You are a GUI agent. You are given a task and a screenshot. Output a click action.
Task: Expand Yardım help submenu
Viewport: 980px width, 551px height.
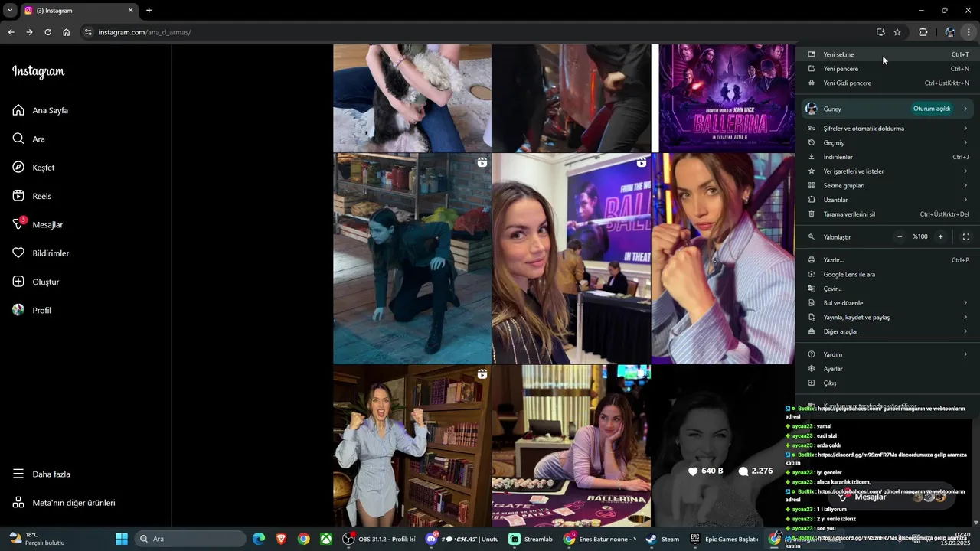click(x=888, y=354)
